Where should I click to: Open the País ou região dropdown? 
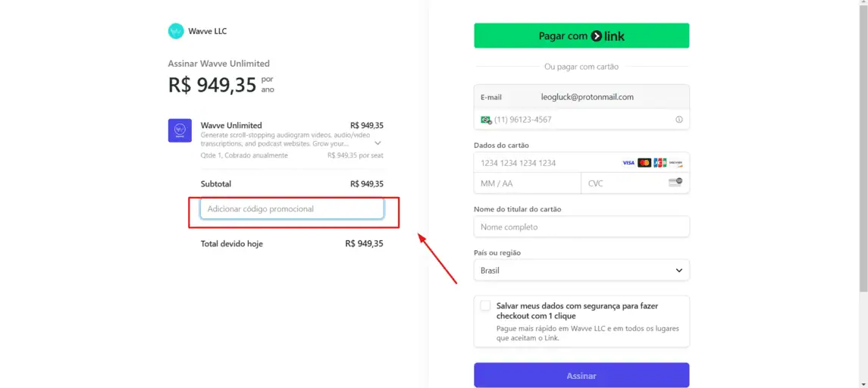tap(581, 270)
